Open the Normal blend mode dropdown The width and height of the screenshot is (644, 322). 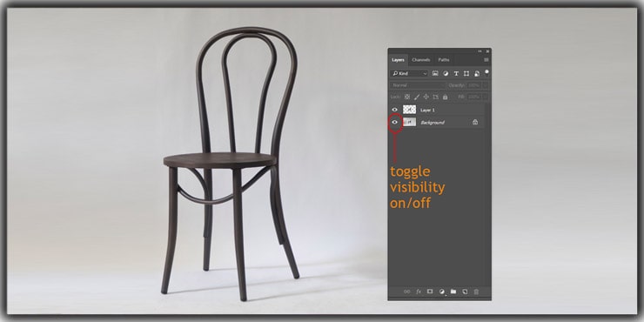418,85
